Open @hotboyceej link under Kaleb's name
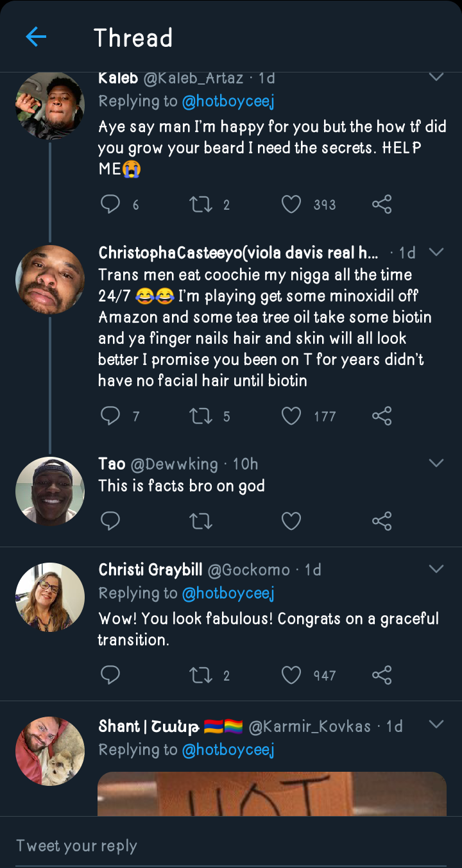This screenshot has height=868, width=462. (228, 101)
